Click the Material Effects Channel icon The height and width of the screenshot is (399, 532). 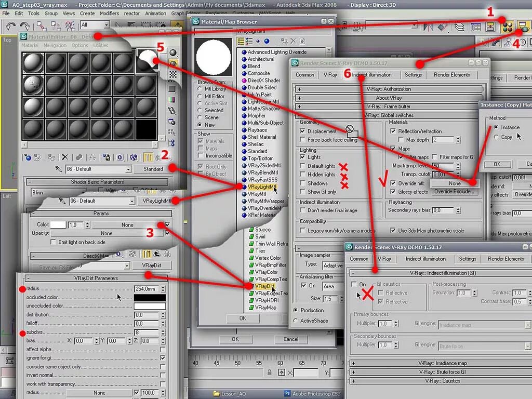(x=120, y=157)
